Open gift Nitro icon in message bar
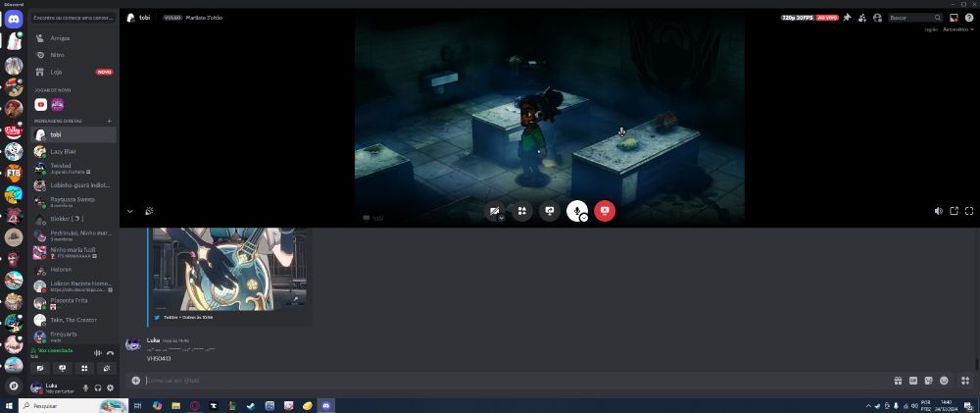The height and width of the screenshot is (413, 980). [898, 381]
